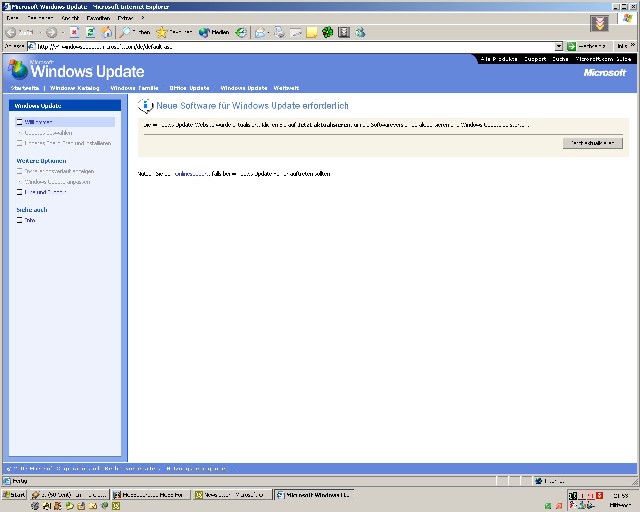Image resolution: width=640 pixels, height=512 pixels.
Task: Open the Office Update link
Action: pos(189,88)
